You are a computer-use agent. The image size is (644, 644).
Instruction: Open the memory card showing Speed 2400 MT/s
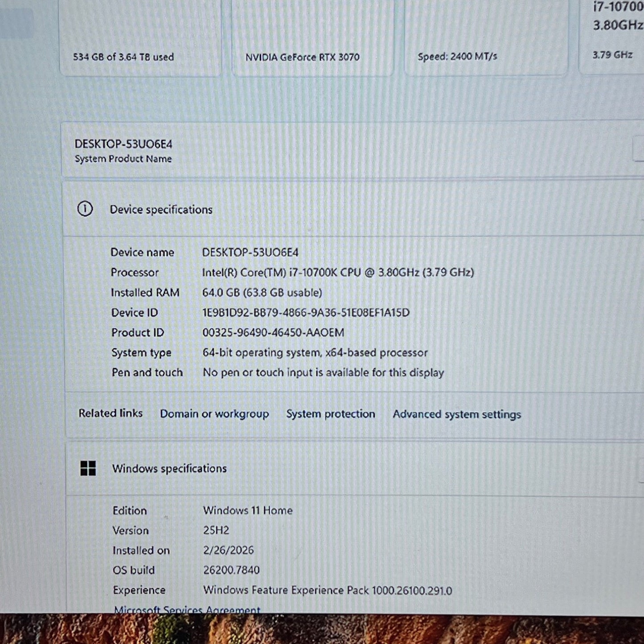click(486, 38)
